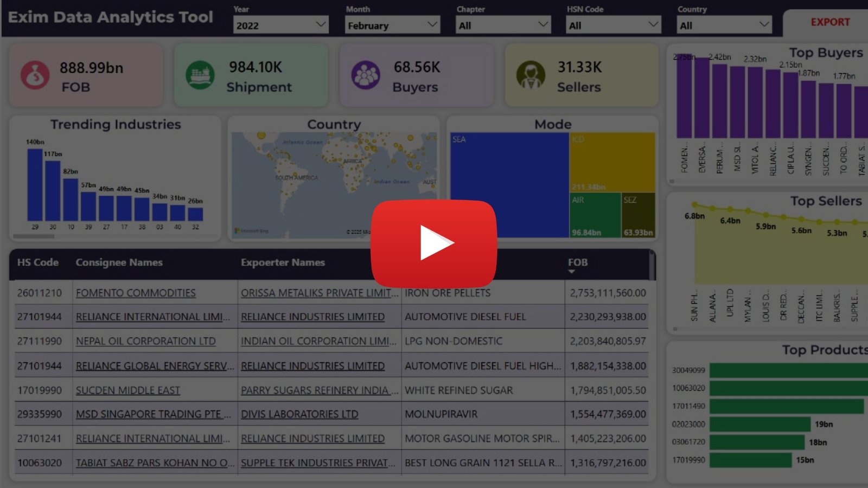Screen dimensions: 868x488
Task: Click the 10063020 bar in Top Products
Action: click(x=789, y=388)
